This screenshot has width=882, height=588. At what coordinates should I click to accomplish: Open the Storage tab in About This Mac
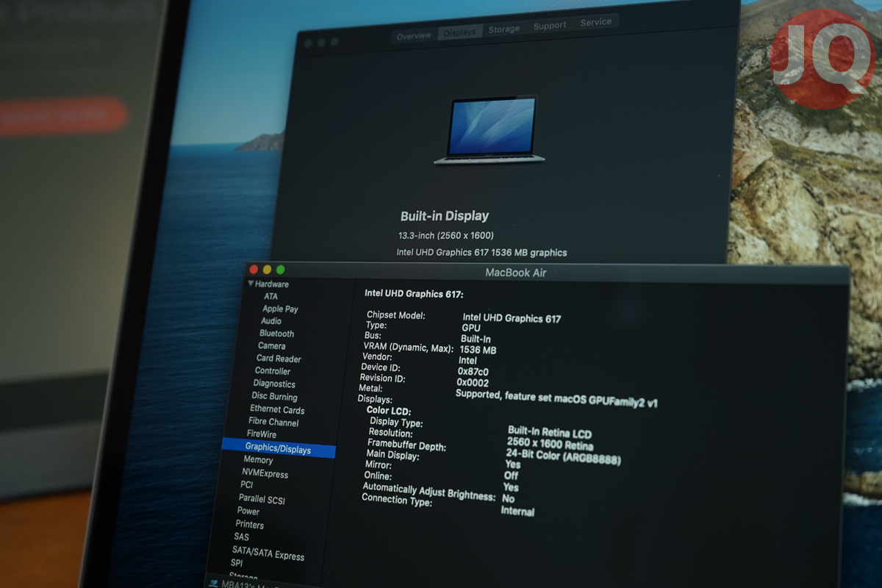click(x=504, y=29)
